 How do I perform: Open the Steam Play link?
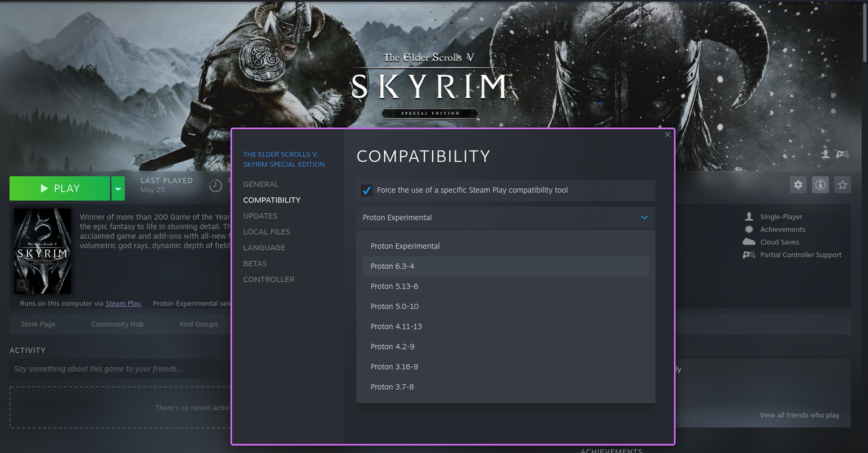(124, 303)
